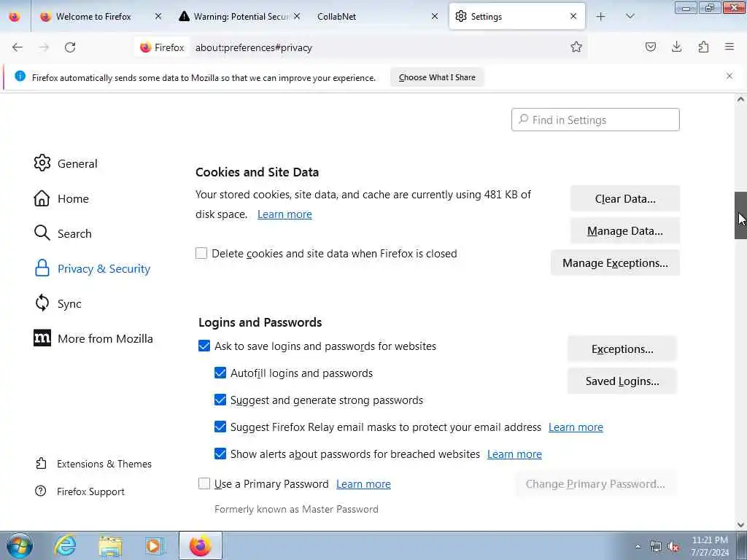The image size is (747, 560).
Task: Click the Firefox identity badge in the address bar
Action: click(x=162, y=47)
